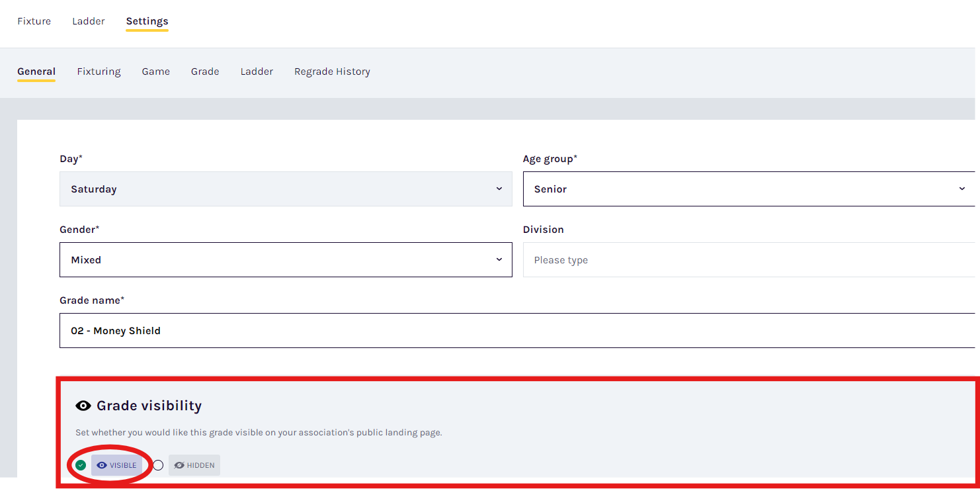Click the eye icon beside Grade visibility heading
The image size is (980, 489).
pyautogui.click(x=82, y=405)
